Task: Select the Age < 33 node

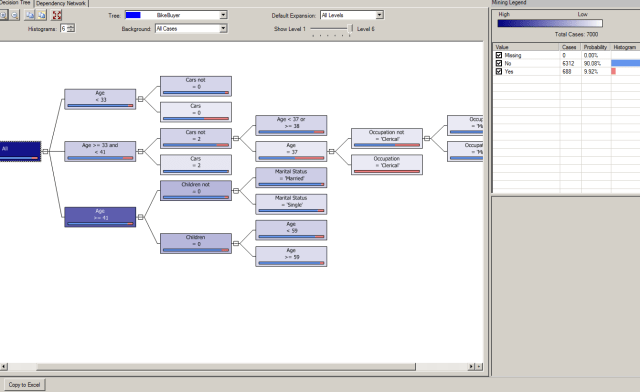Action: (100, 99)
